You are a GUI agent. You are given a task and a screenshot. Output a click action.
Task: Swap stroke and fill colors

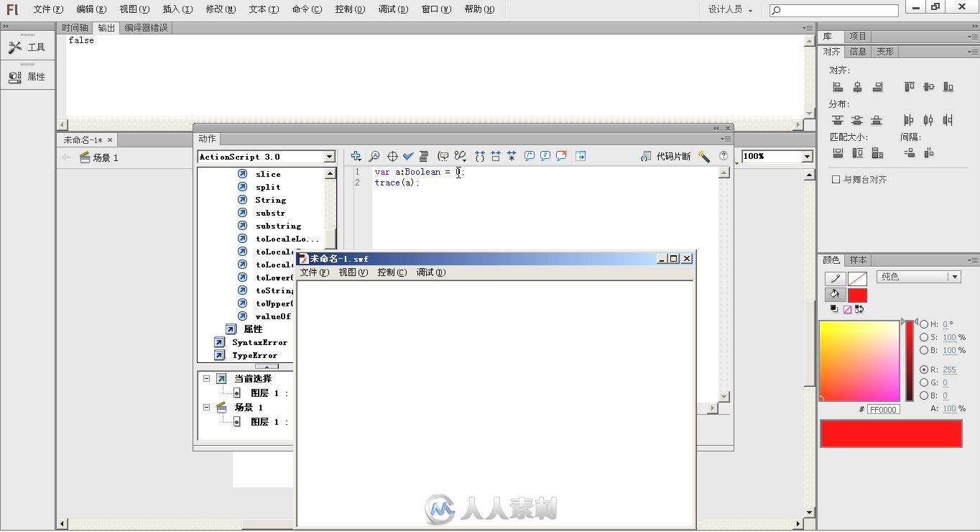tap(859, 309)
